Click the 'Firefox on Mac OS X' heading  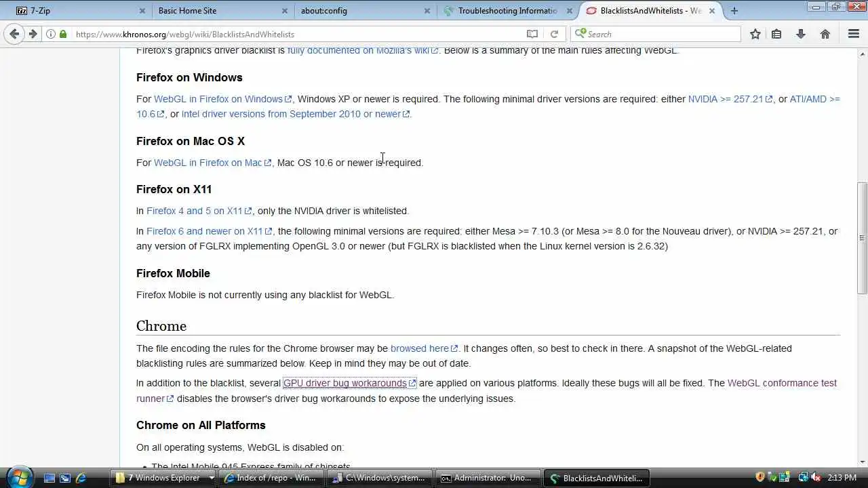point(191,141)
